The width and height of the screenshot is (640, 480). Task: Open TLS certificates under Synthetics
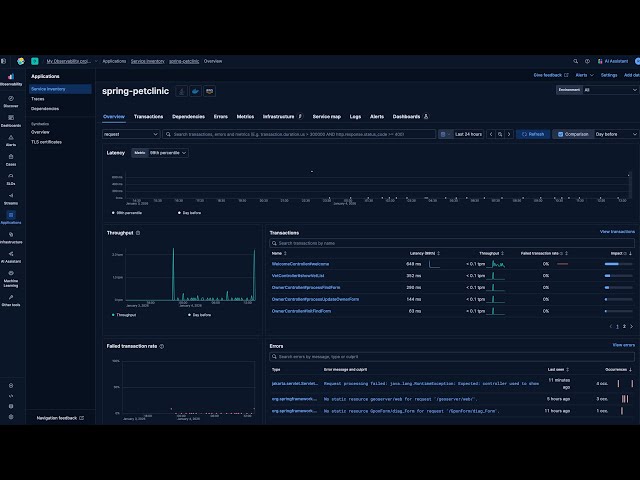coord(47,142)
